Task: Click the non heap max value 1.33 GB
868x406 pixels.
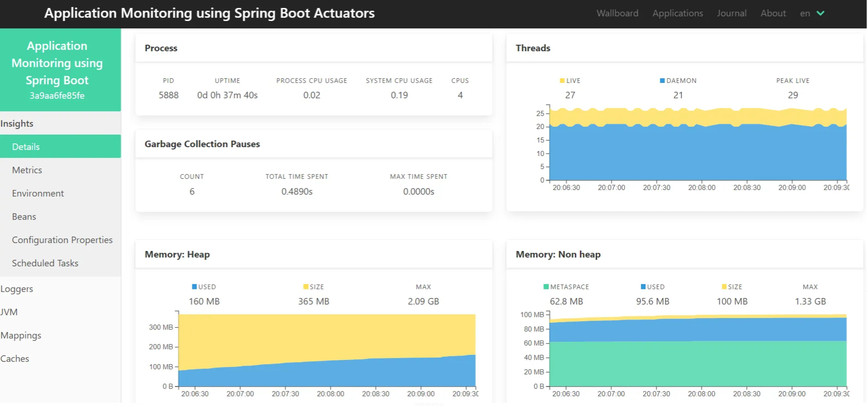Action: tap(810, 301)
